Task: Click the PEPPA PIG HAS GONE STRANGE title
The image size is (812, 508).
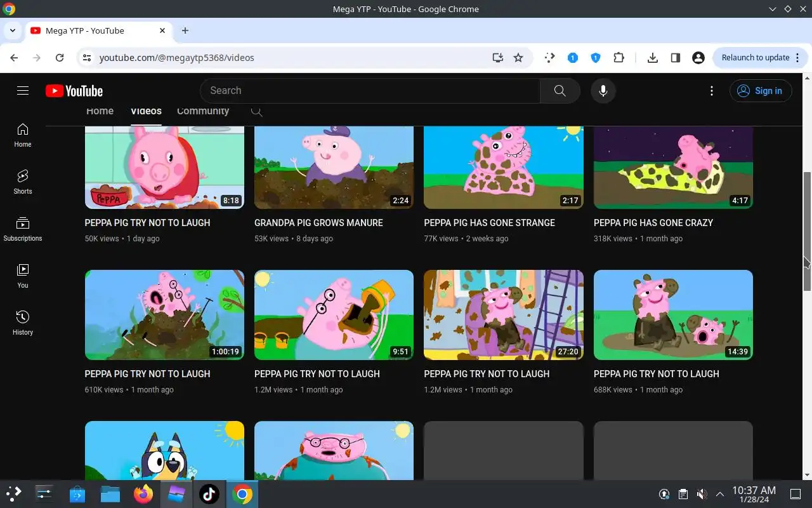Action: (x=489, y=223)
